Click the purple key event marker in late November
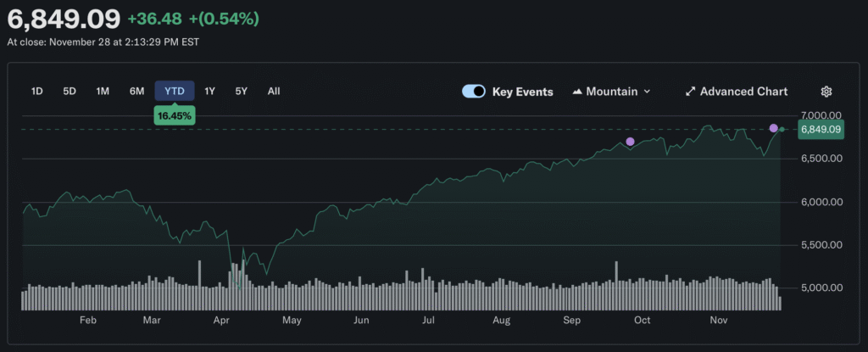The image size is (868, 352). [773, 128]
